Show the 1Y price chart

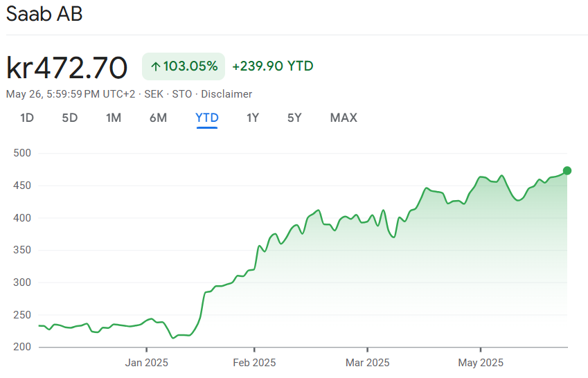[x=253, y=118]
